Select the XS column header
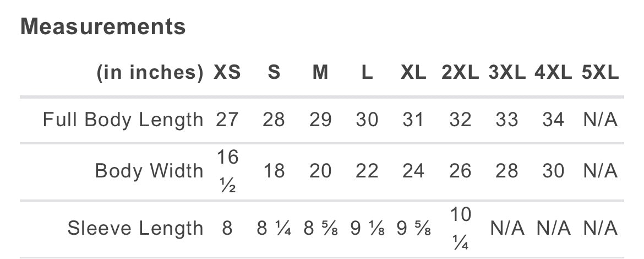 [227, 73]
